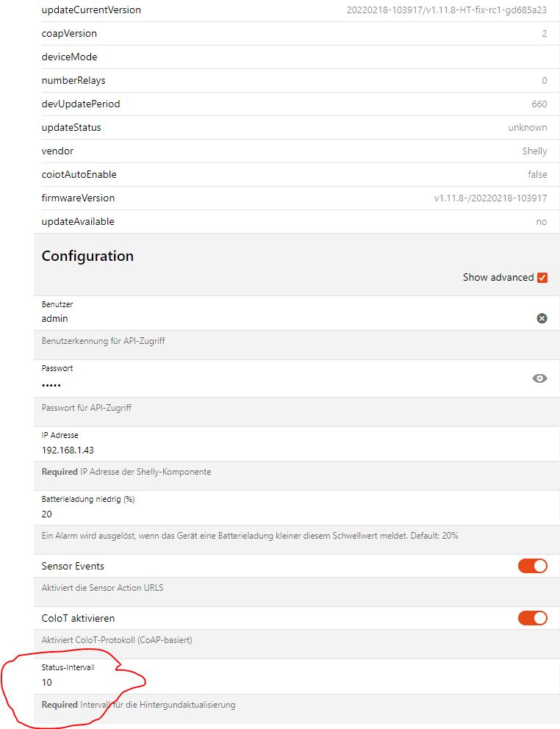
Task: Click the IP Adresse field
Action: (279, 450)
